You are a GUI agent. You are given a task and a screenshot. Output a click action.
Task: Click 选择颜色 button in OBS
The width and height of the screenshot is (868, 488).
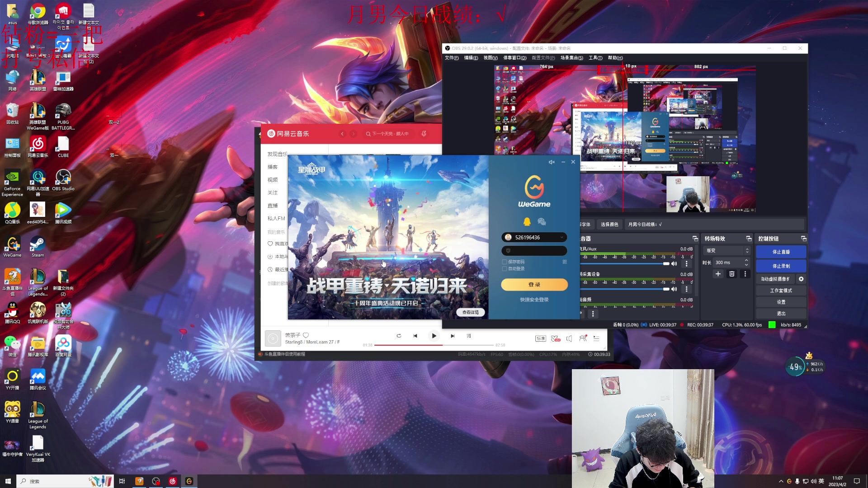(x=609, y=224)
